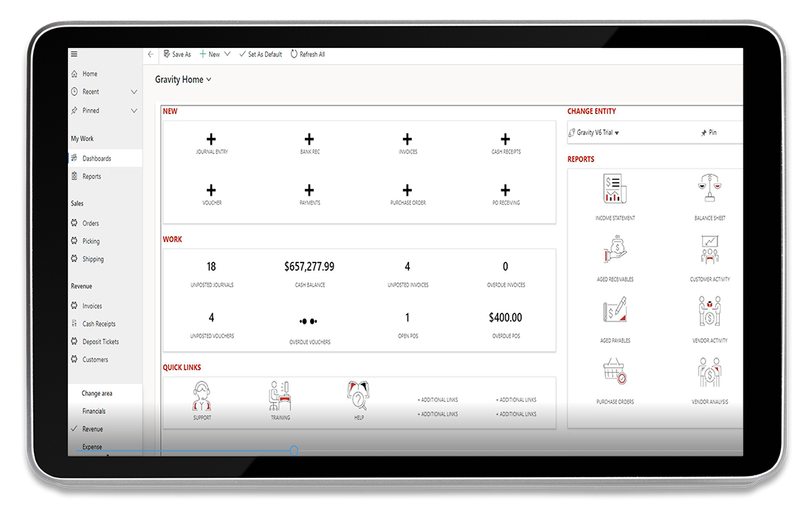Open the Aged Payables report

[x=615, y=320]
